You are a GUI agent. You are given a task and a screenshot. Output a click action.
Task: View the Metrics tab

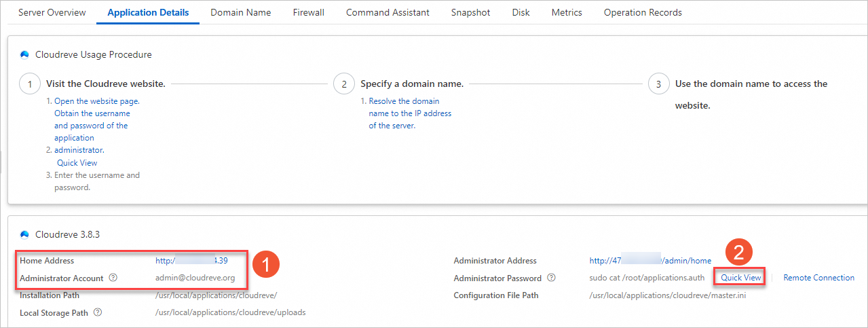click(567, 12)
